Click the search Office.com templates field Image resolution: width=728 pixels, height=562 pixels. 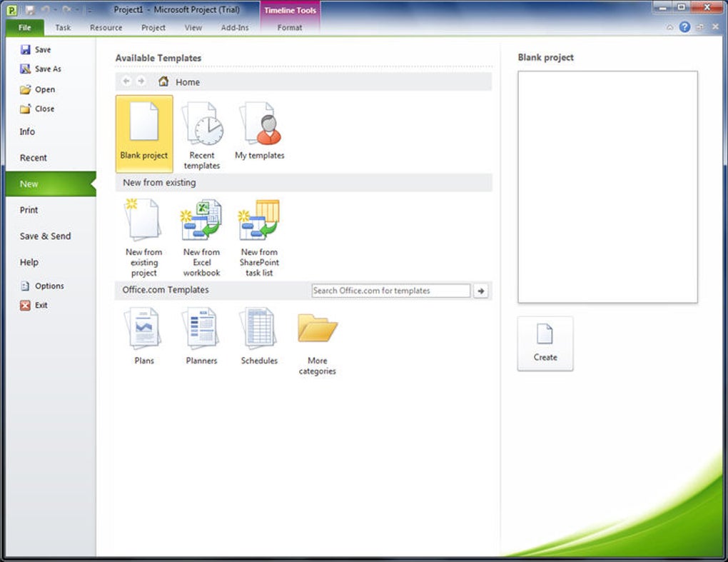391,291
